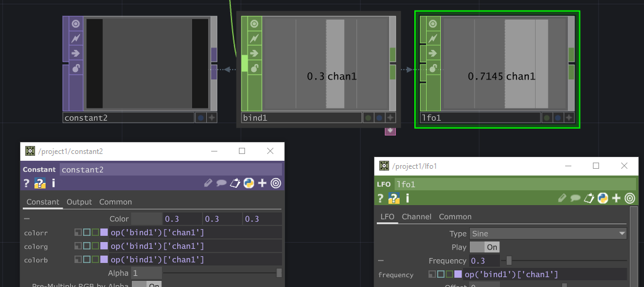Click concentric circles icon in lfo1 window

pos(630,198)
